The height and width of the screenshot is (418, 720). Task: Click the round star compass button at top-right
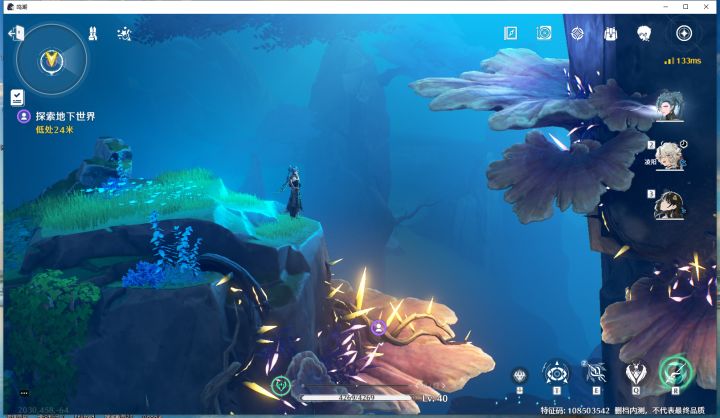click(x=684, y=33)
